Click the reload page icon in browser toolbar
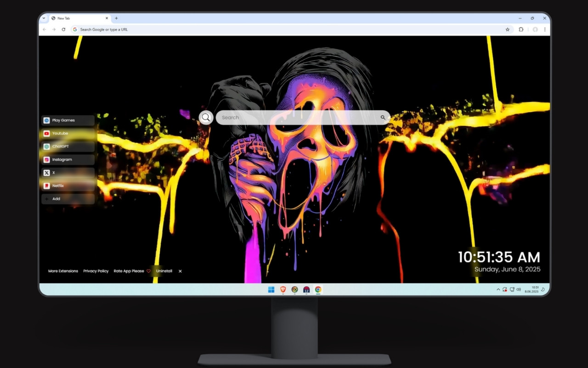 click(63, 29)
